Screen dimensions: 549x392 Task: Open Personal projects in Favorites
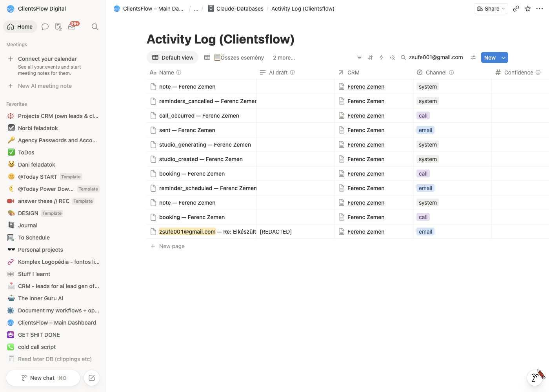click(x=53, y=250)
